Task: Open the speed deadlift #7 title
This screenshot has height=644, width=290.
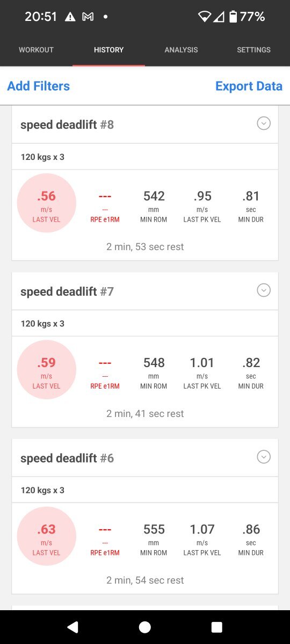Action: click(x=67, y=291)
